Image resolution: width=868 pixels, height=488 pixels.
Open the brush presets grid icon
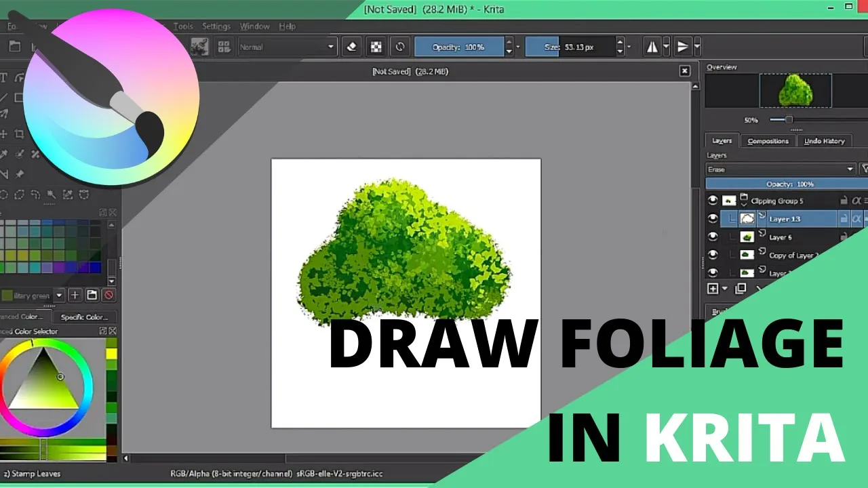pos(223,47)
